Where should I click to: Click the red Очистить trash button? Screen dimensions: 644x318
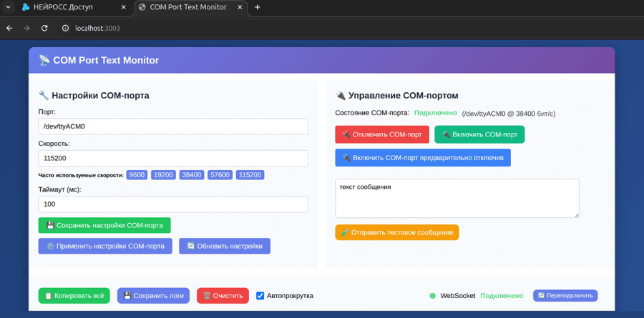point(223,295)
